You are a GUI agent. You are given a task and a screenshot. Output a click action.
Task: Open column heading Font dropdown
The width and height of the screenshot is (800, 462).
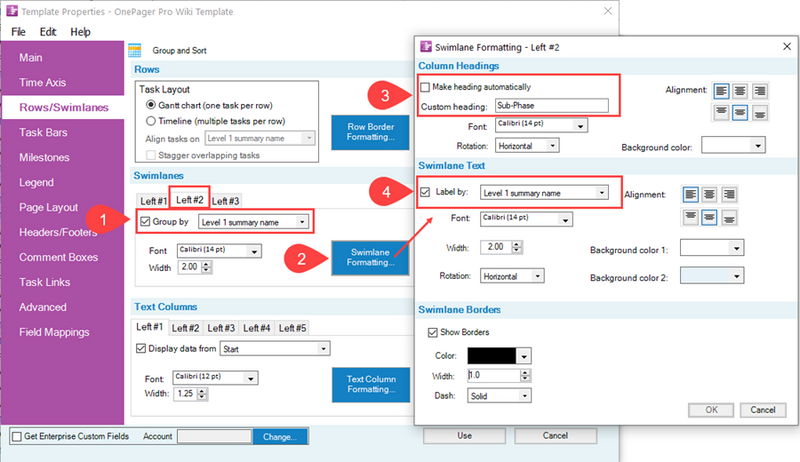point(580,125)
